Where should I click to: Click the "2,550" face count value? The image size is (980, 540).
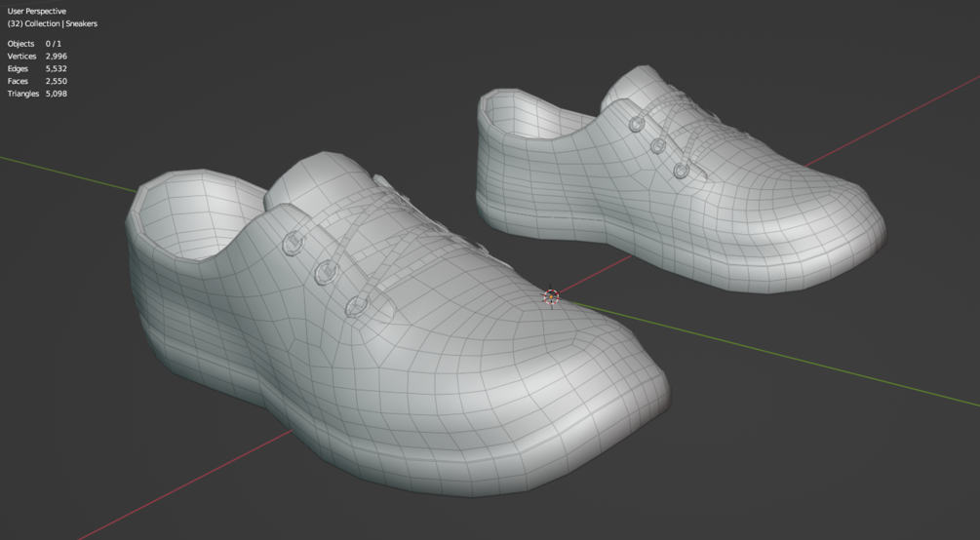tap(57, 81)
